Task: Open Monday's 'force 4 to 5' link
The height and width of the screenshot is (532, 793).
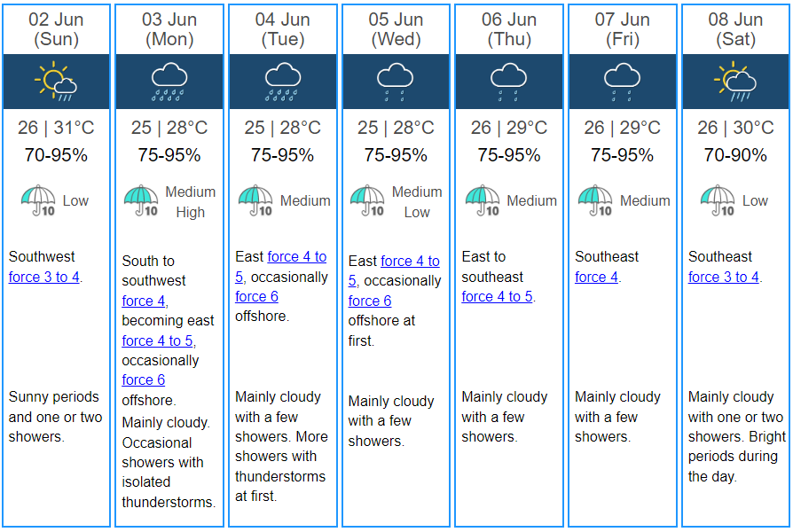Action: pyautogui.click(x=157, y=340)
